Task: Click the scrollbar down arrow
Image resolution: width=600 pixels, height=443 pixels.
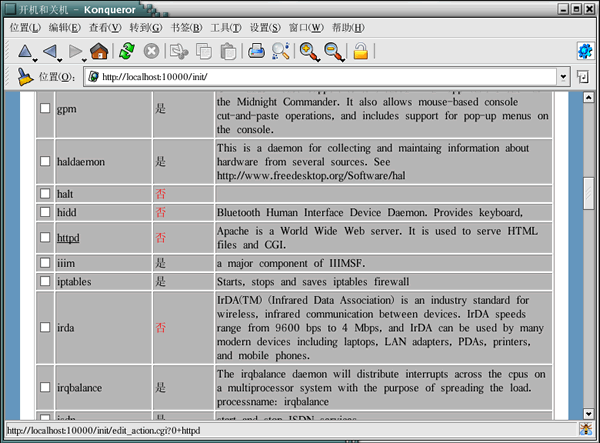Action: point(588,414)
